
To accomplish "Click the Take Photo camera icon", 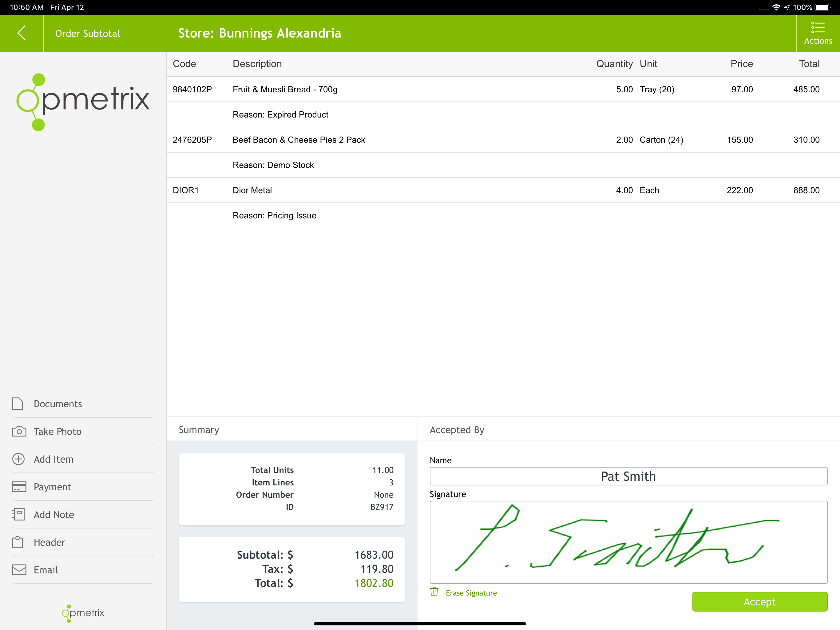I will (x=19, y=431).
